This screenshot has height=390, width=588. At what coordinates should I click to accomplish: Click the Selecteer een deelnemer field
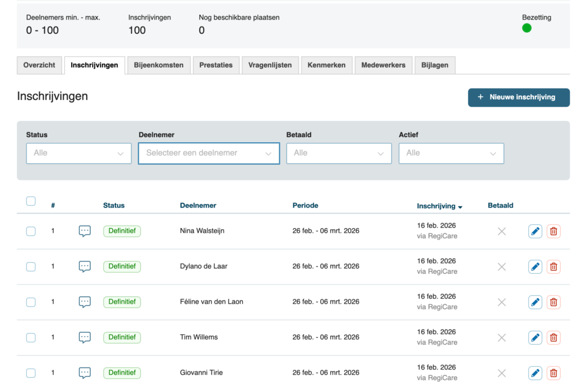tap(208, 153)
